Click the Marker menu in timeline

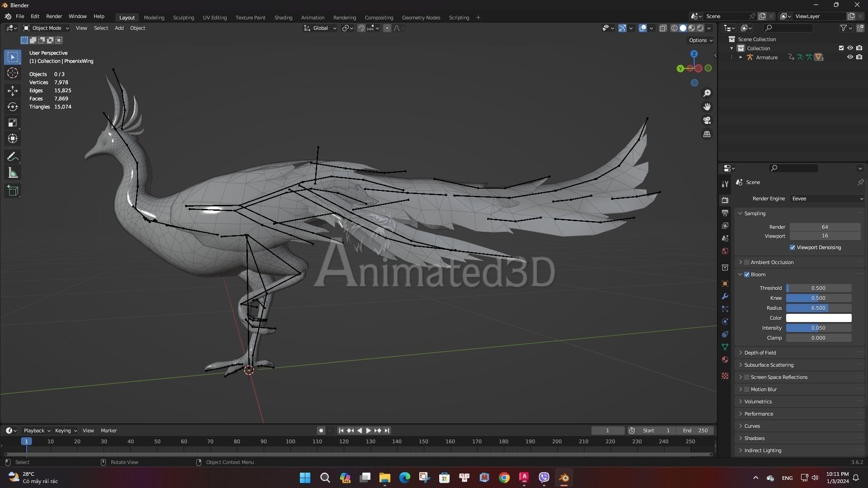109,431
